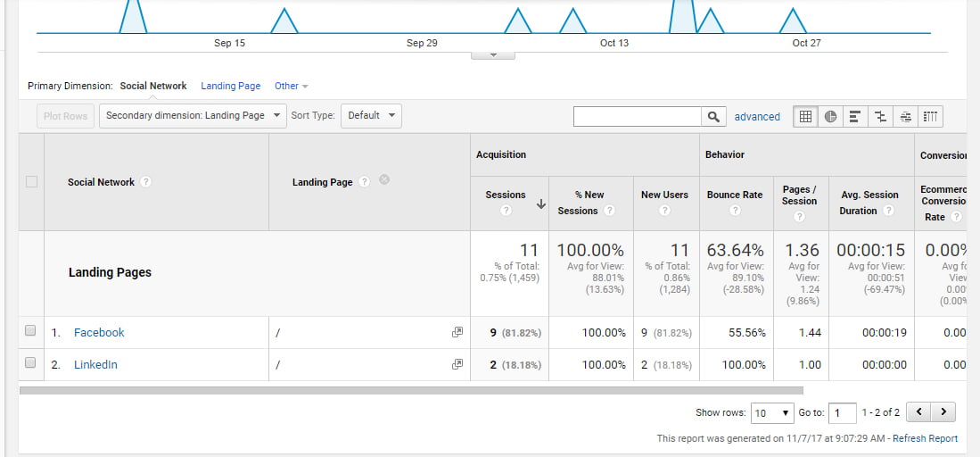Open advanced filter link

point(757,116)
